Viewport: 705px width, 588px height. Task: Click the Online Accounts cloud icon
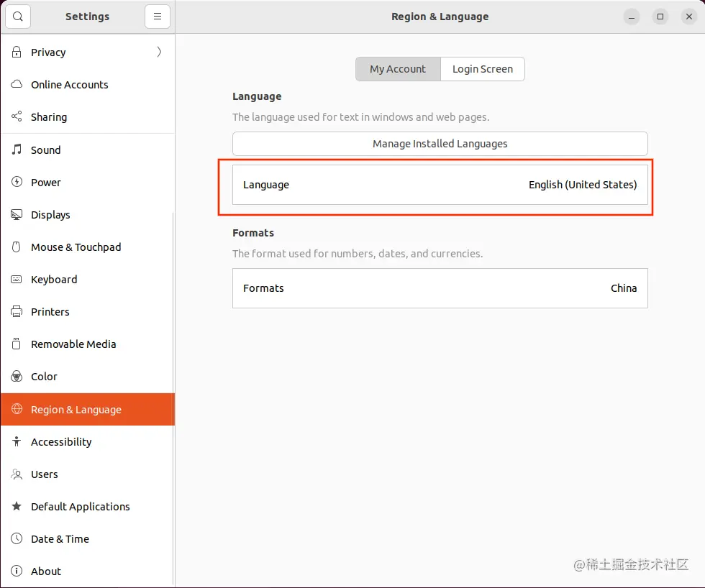pos(17,84)
